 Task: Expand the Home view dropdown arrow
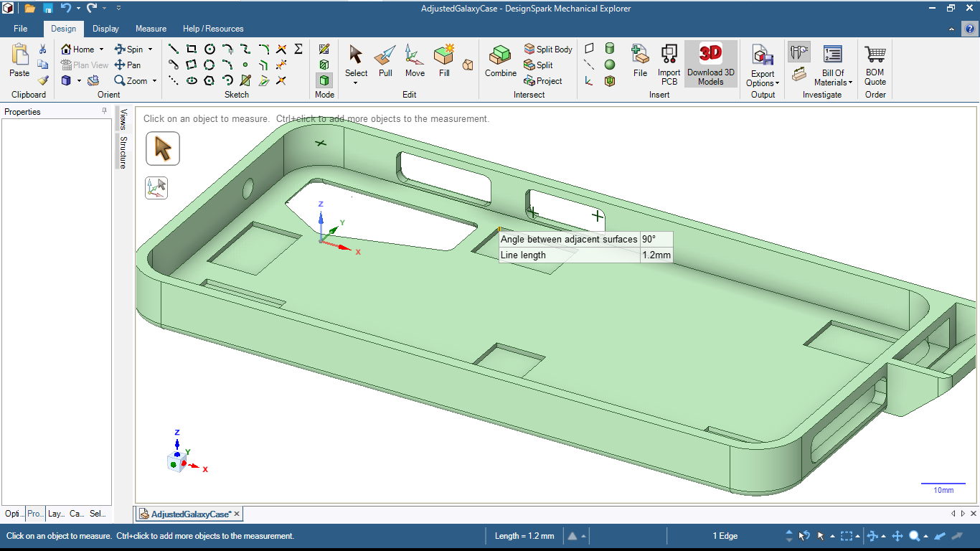pyautogui.click(x=101, y=49)
